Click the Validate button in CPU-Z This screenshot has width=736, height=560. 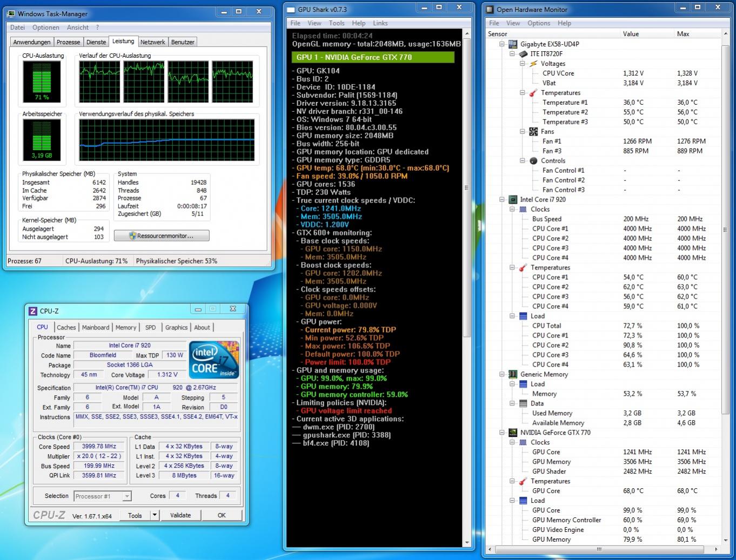tap(180, 515)
